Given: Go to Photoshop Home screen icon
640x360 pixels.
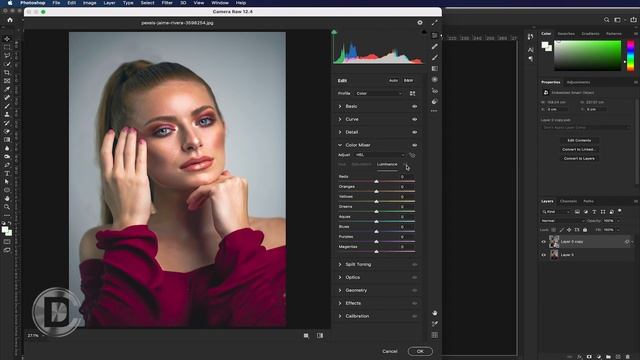Looking at the screenshot, I should (10, 20).
